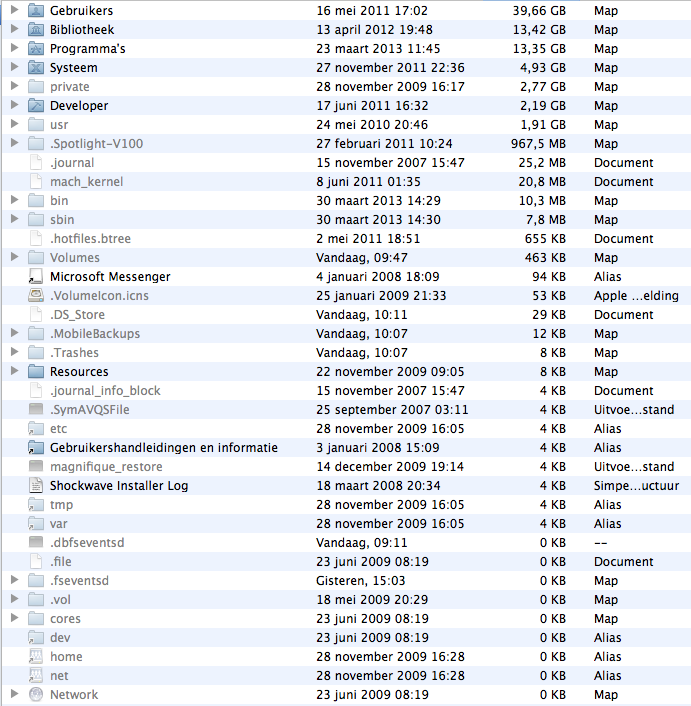Click date Vandaag, 09:11
Image resolution: width=691 pixels, height=706 pixels.
361,543
